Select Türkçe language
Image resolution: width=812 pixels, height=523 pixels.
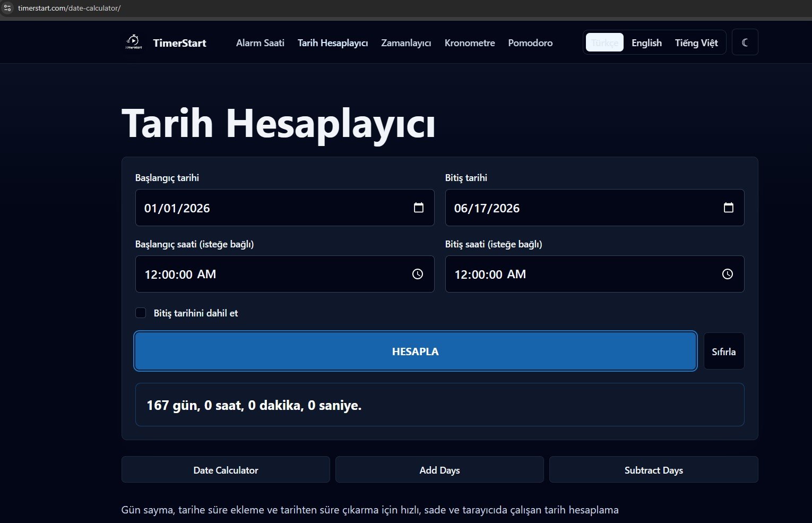pyautogui.click(x=604, y=42)
